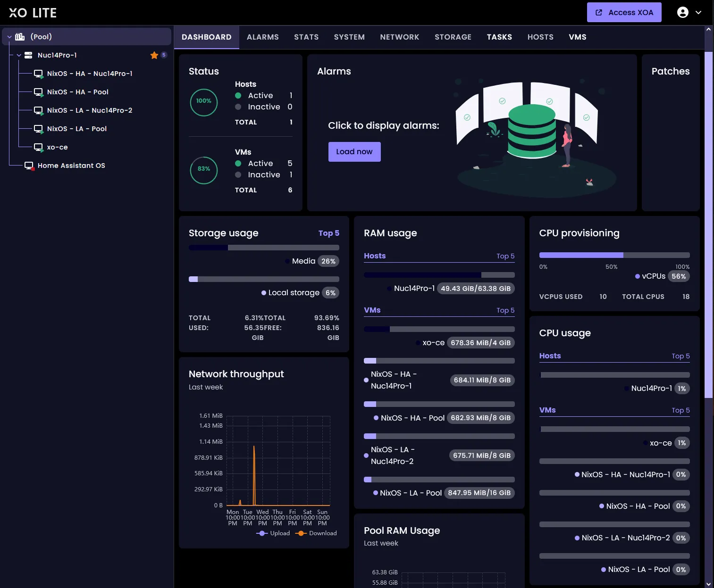Open the account dropdown chevron
The height and width of the screenshot is (588, 714).
point(698,13)
